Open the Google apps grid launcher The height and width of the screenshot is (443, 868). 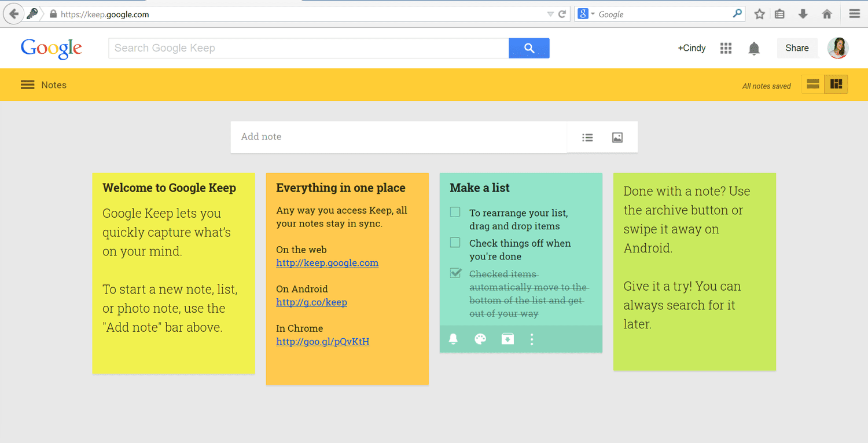[x=726, y=48]
